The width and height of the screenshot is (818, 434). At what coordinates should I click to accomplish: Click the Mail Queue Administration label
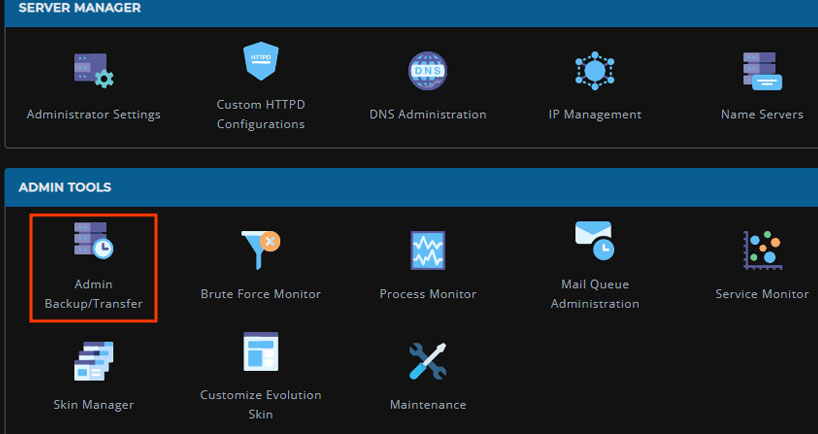point(595,294)
